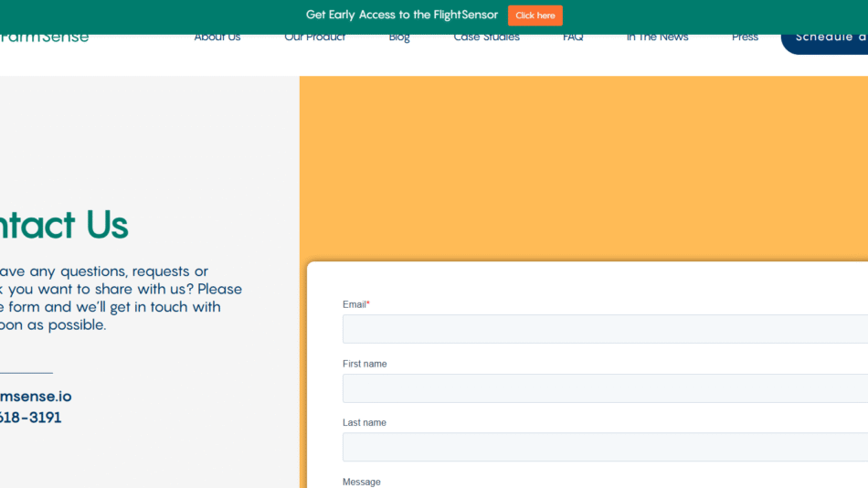This screenshot has width=868, height=488.
Task: Click the Message field label
Action: (x=361, y=482)
